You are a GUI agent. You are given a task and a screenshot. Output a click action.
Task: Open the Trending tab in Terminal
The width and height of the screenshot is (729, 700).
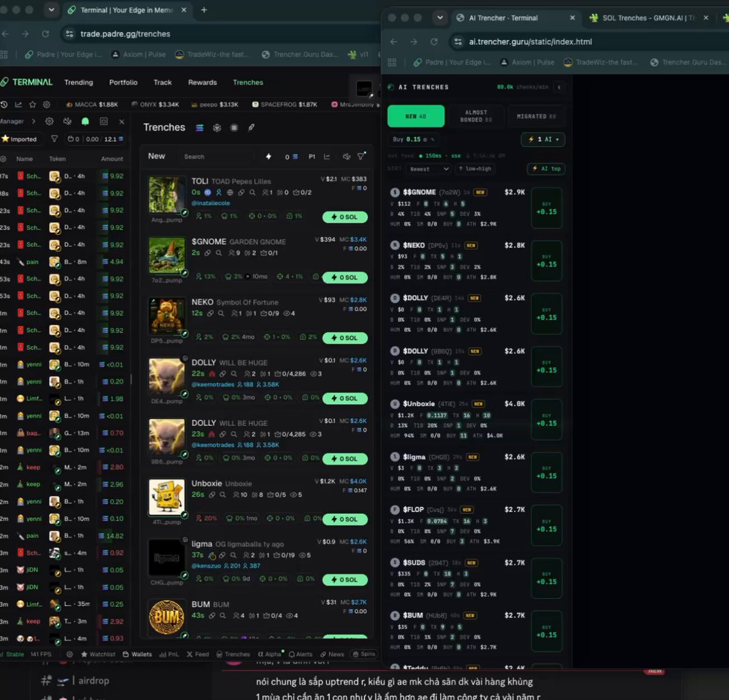point(79,83)
